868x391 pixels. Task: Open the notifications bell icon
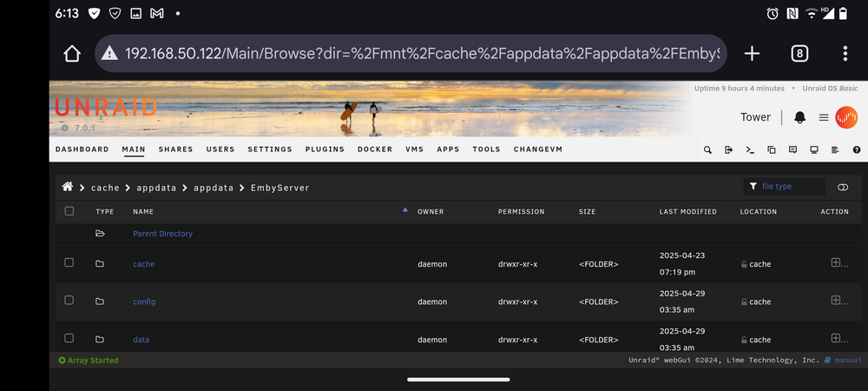point(800,117)
